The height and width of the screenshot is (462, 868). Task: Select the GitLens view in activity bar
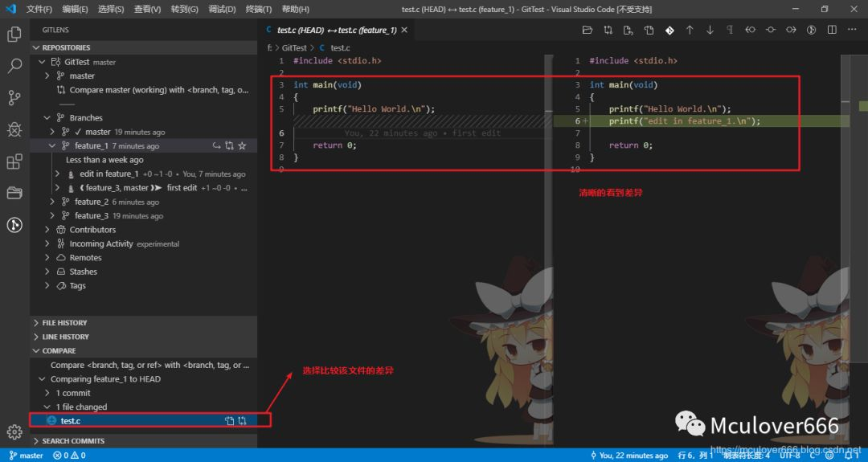[x=14, y=225]
